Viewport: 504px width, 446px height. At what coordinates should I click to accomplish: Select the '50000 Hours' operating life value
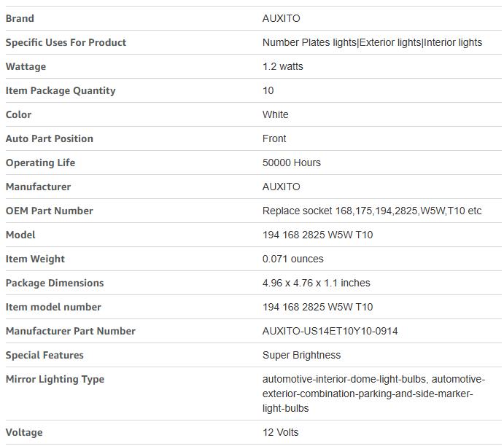pyautogui.click(x=291, y=163)
